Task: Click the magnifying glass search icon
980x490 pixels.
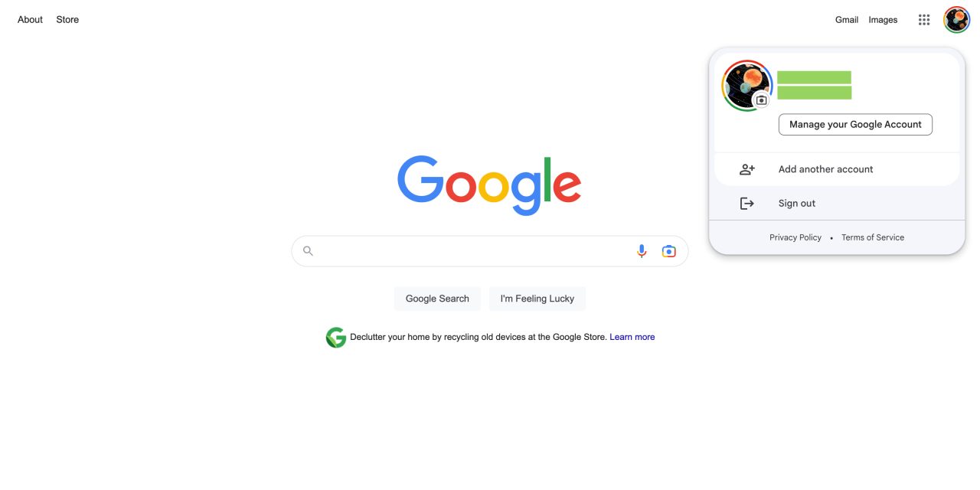Action: tap(308, 251)
